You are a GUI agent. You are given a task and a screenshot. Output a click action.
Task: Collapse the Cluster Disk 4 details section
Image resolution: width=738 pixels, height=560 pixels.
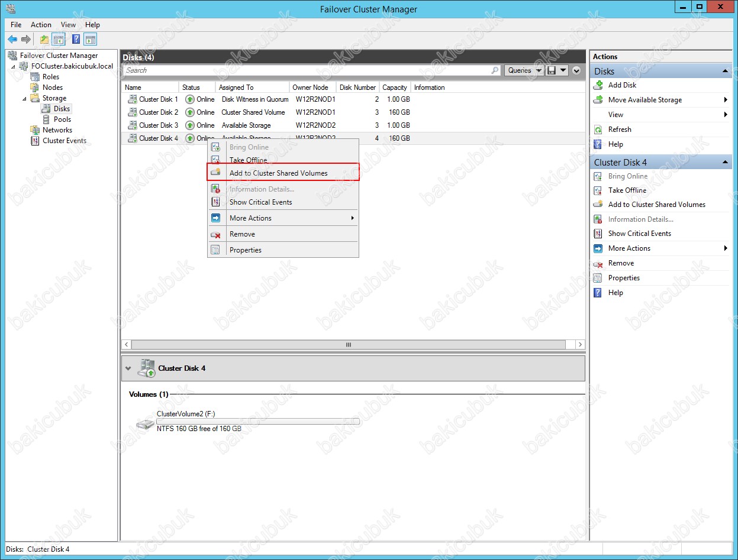coord(128,368)
